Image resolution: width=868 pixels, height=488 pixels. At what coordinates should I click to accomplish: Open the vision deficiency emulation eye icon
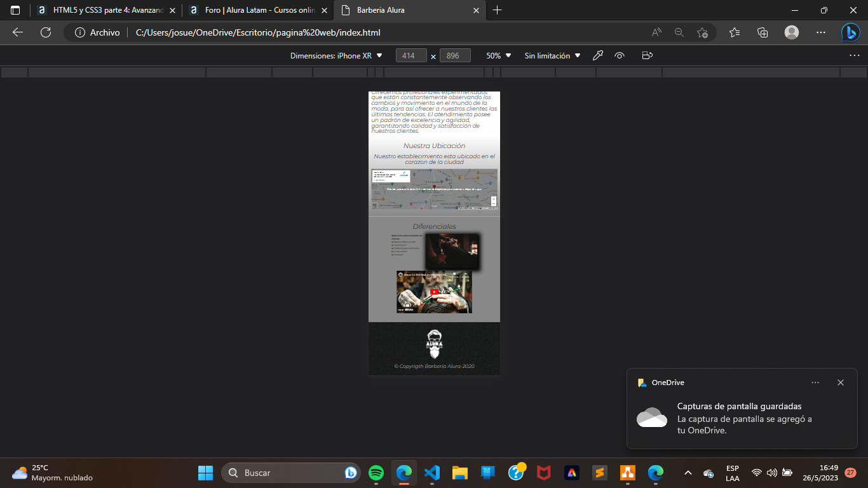point(620,55)
